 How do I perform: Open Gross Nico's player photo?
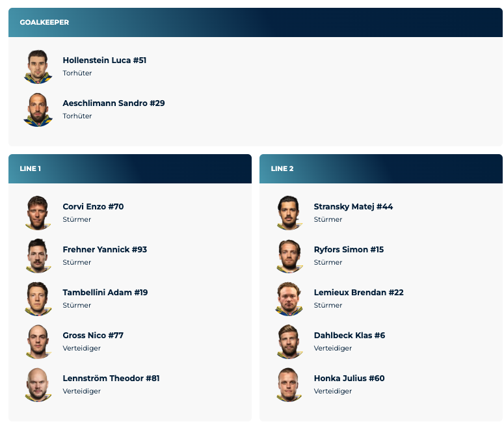[x=38, y=341]
